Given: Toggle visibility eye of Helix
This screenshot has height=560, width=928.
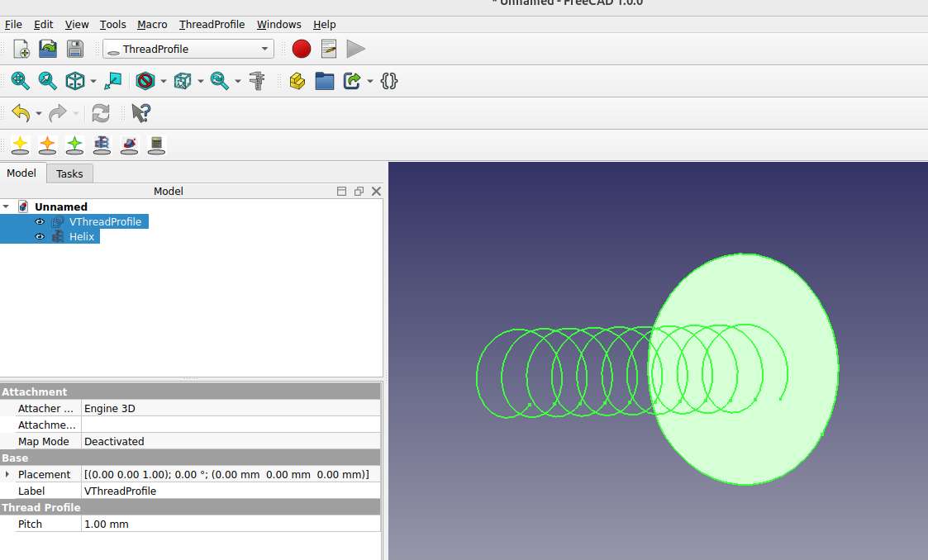Looking at the screenshot, I should click(40, 236).
